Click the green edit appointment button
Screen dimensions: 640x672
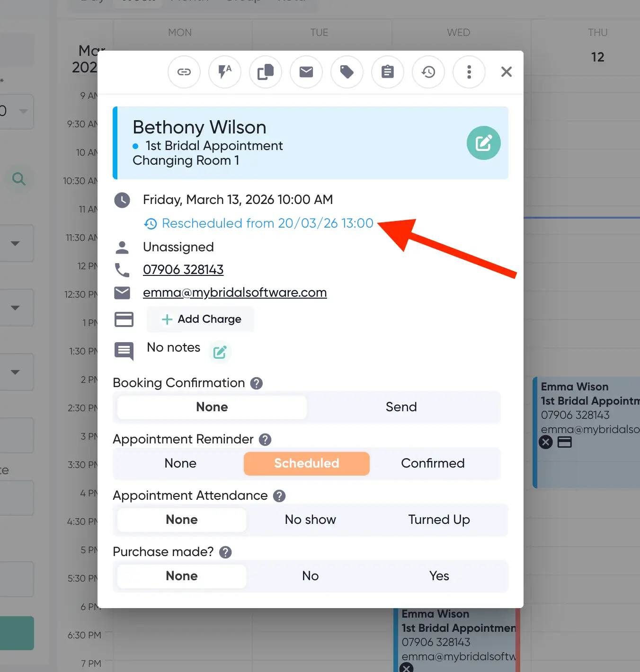click(483, 143)
